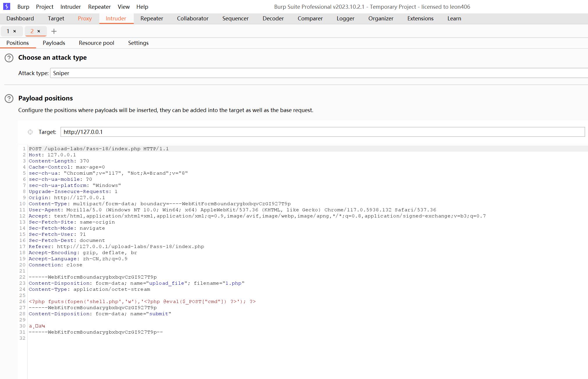The image size is (588, 379).
Task: Switch to the Proxy tab
Action: (x=85, y=18)
